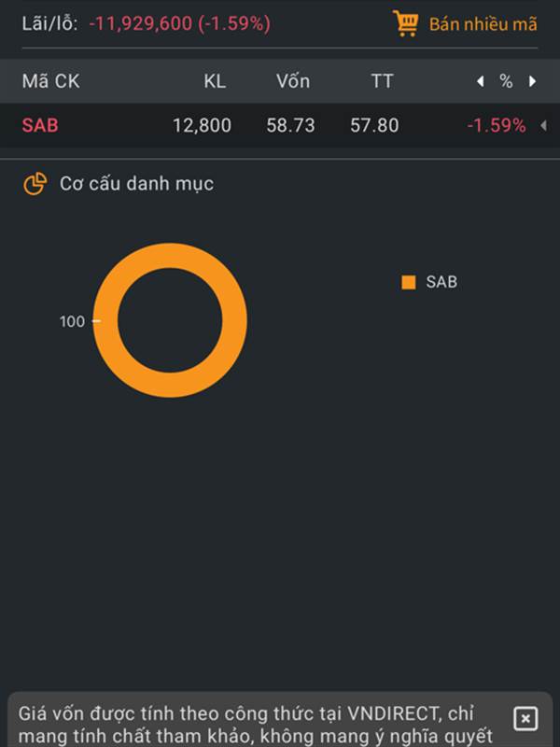560x747 pixels.
Task: Switch percent column with right arrow
Action: 532,81
